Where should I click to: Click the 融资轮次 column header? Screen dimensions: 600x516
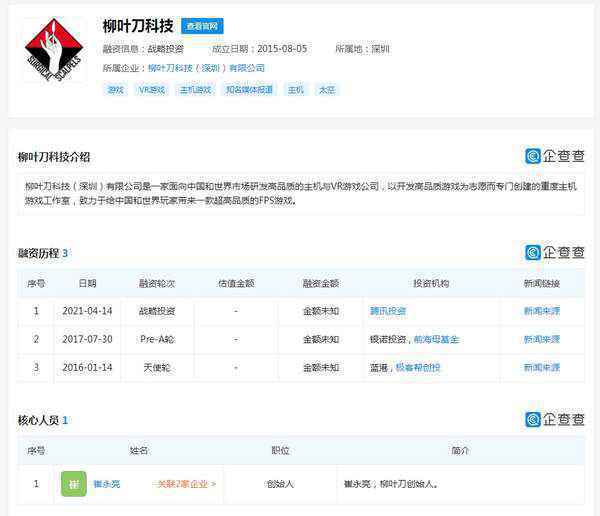(157, 283)
